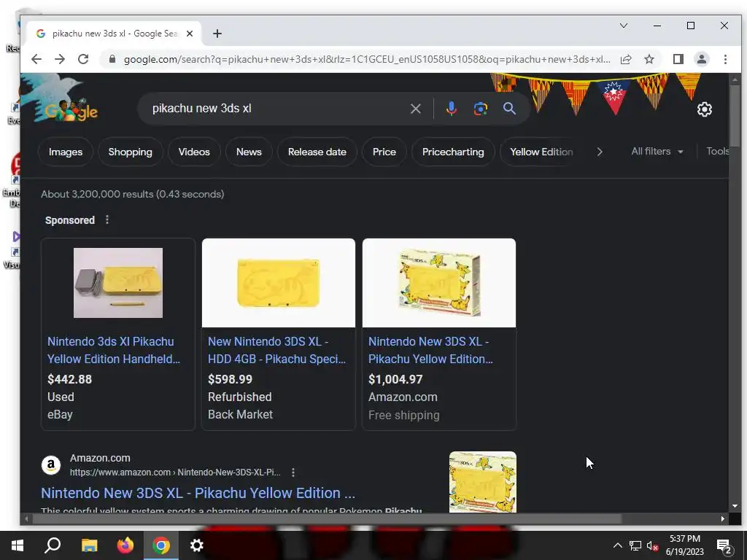Click the horizontal scrollbar thumb

pyautogui.click(x=326, y=518)
